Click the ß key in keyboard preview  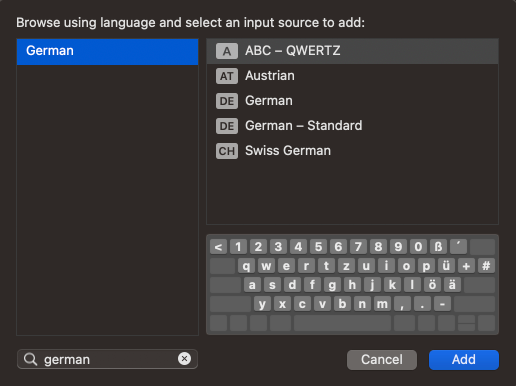click(x=438, y=247)
